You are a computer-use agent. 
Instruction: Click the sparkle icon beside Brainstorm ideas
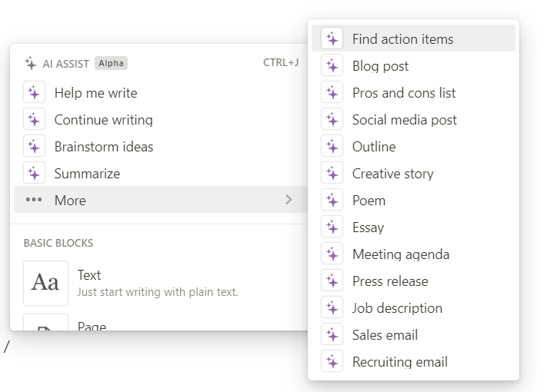[x=34, y=146]
